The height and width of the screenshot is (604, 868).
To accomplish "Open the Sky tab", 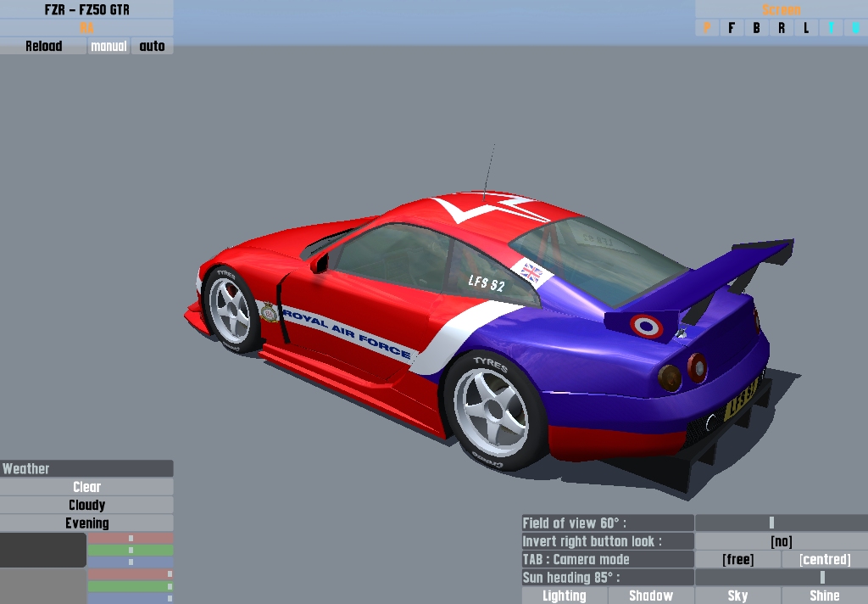I will [738, 596].
